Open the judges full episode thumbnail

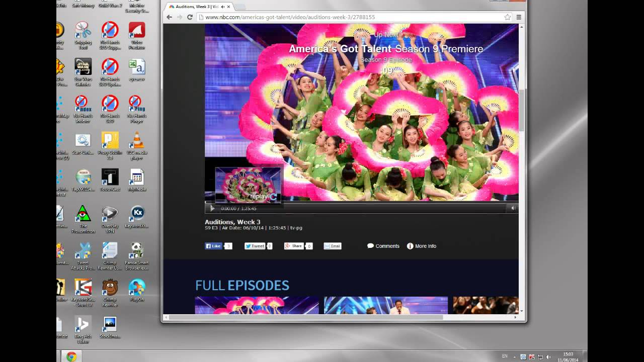385,305
